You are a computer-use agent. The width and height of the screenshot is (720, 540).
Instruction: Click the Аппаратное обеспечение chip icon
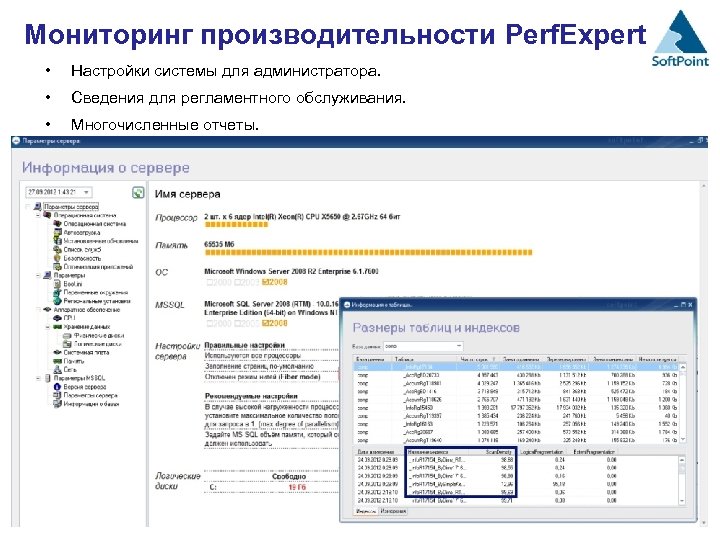coord(47,309)
